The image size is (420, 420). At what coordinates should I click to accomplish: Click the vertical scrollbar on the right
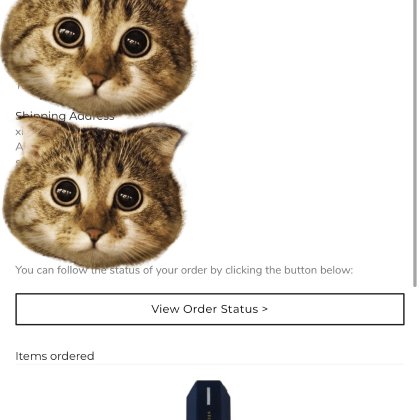pos(415,143)
